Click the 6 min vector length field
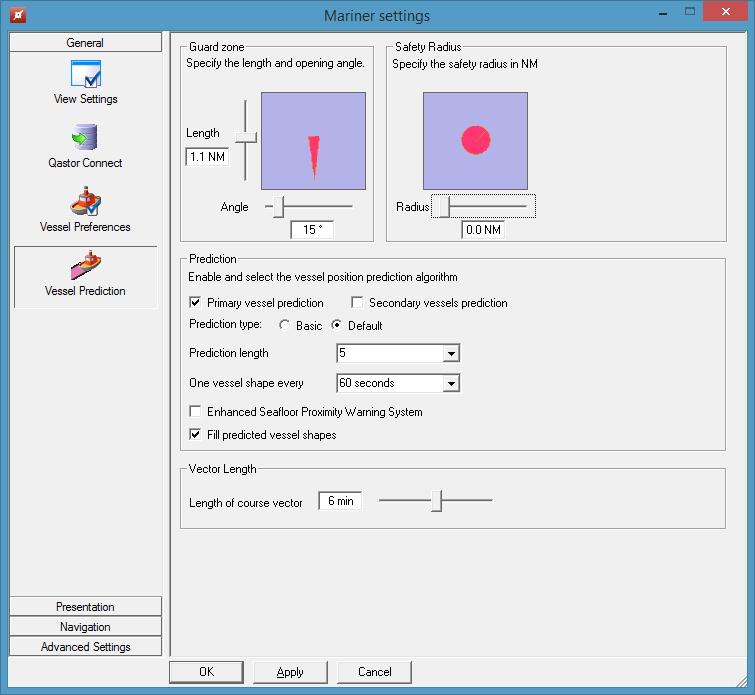Screen dimensions: 755x695 coord(340,501)
